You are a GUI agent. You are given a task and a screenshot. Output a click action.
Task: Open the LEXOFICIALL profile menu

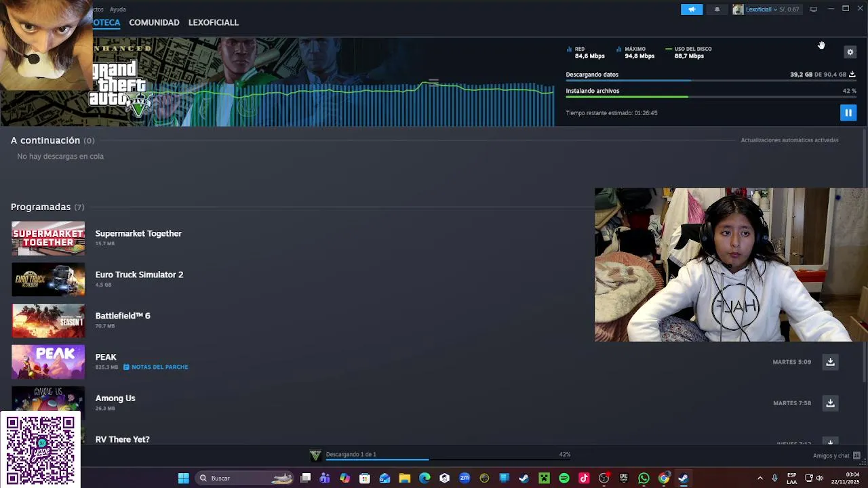click(x=213, y=22)
